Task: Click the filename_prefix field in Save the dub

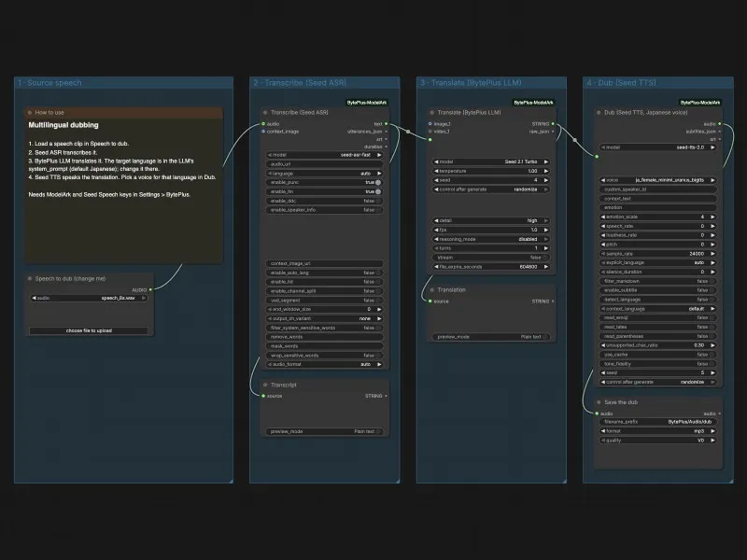Action: pos(658,422)
